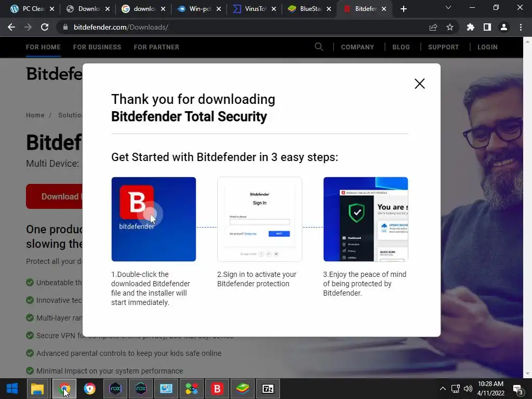Select FOR PARTNER in site navigation

pyautogui.click(x=156, y=47)
